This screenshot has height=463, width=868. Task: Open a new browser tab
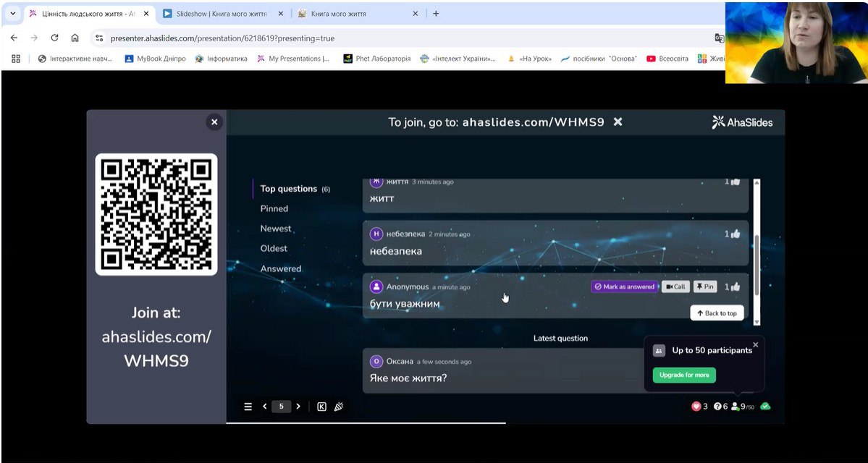coord(436,14)
